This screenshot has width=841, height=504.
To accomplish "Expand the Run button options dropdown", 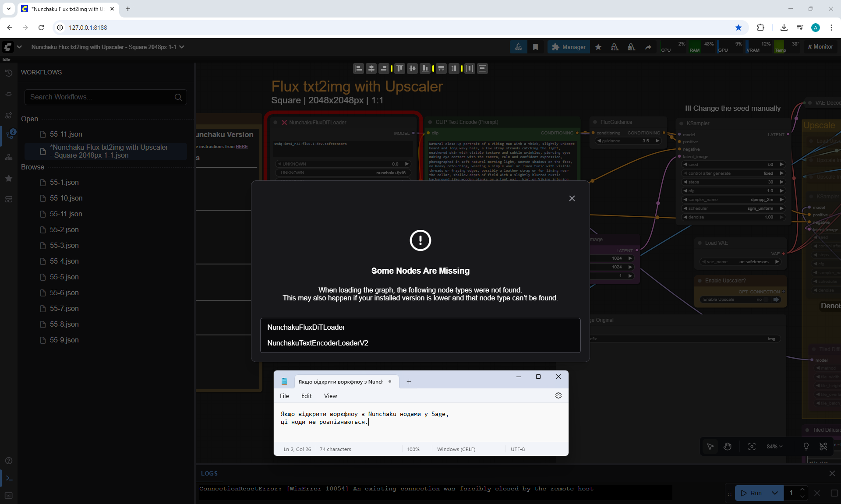I will pyautogui.click(x=774, y=493).
